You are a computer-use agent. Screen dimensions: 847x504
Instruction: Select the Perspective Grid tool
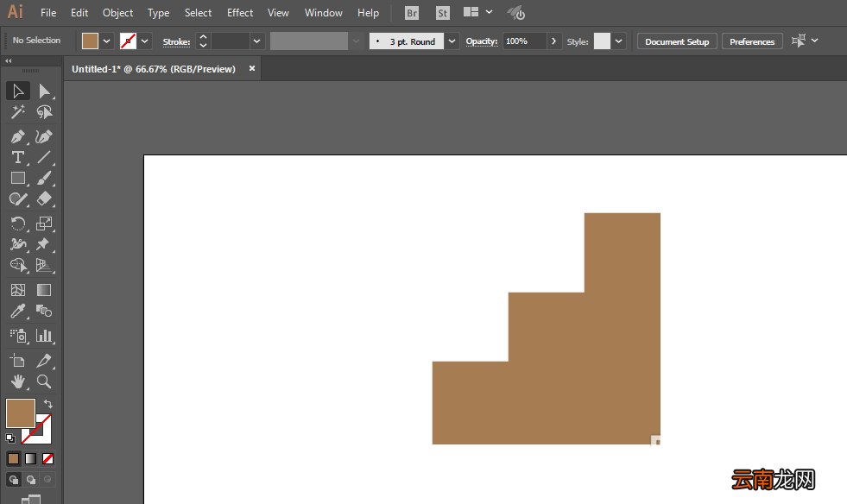[44, 265]
